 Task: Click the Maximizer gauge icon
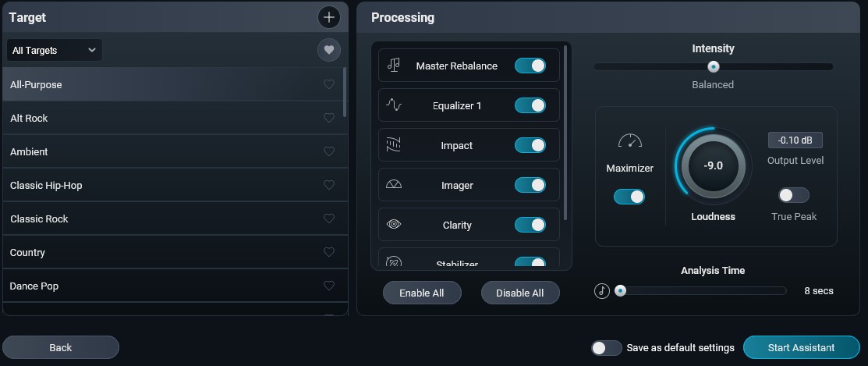[630, 141]
